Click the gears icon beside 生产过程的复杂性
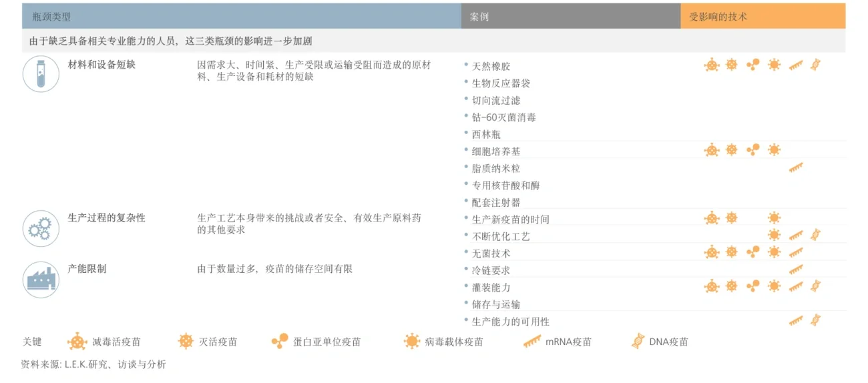 click(x=41, y=228)
